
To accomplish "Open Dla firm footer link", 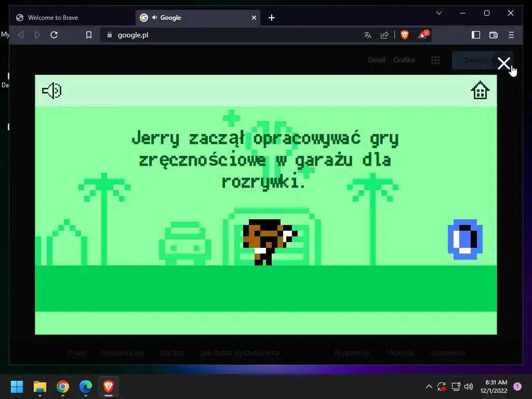I will [x=171, y=353].
